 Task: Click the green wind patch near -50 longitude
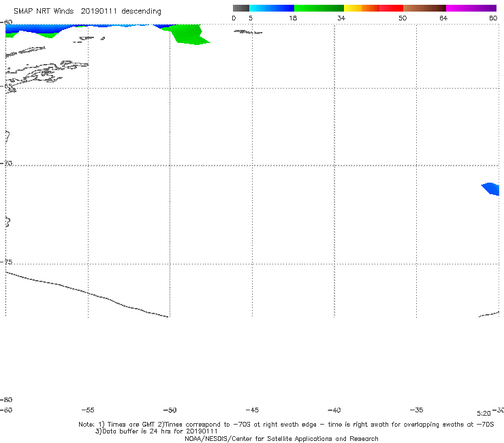188,35
